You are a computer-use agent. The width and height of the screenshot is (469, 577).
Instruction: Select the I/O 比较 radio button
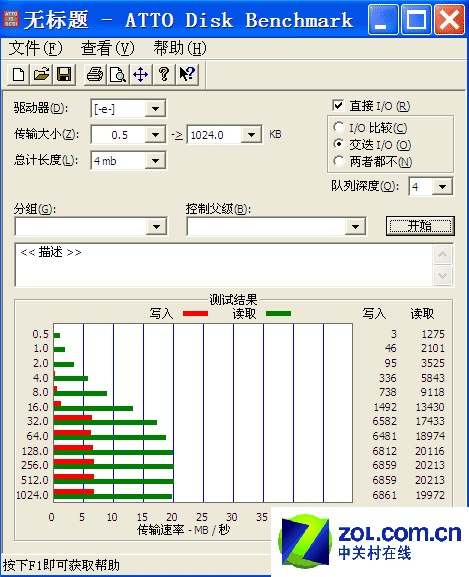point(338,128)
